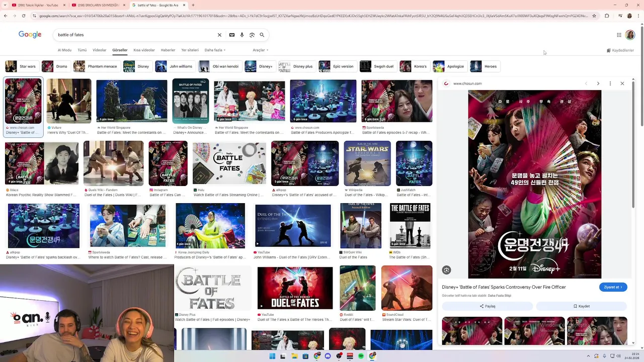
Task: Open www.chosun.com source link in preview
Action: click(x=467, y=83)
